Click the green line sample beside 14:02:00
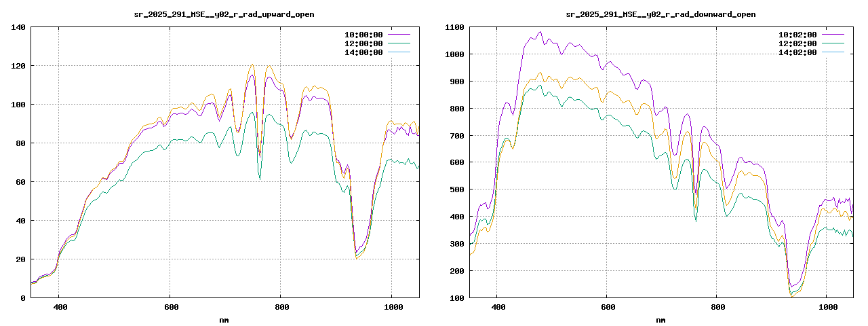Viewport: 868px width, 326px height. (833, 52)
